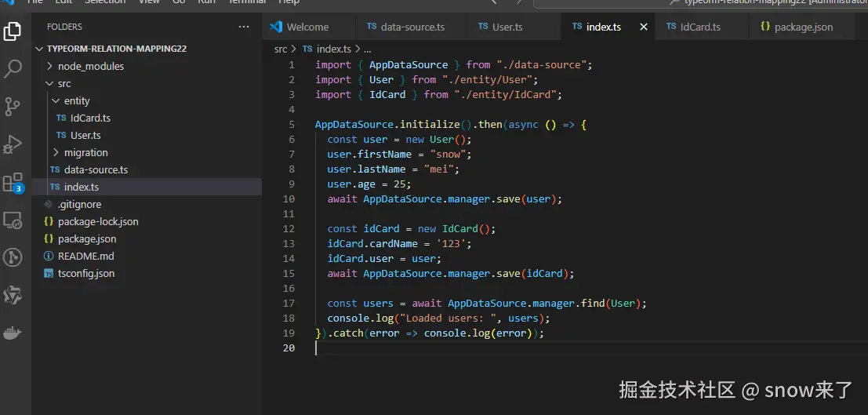Select index.ts in the file tree

tap(147, 187)
